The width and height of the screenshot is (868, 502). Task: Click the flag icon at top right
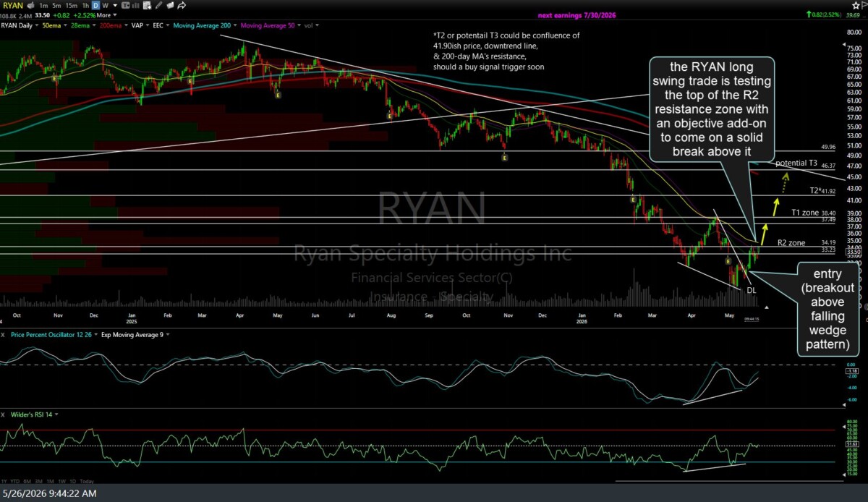tap(864, 6)
